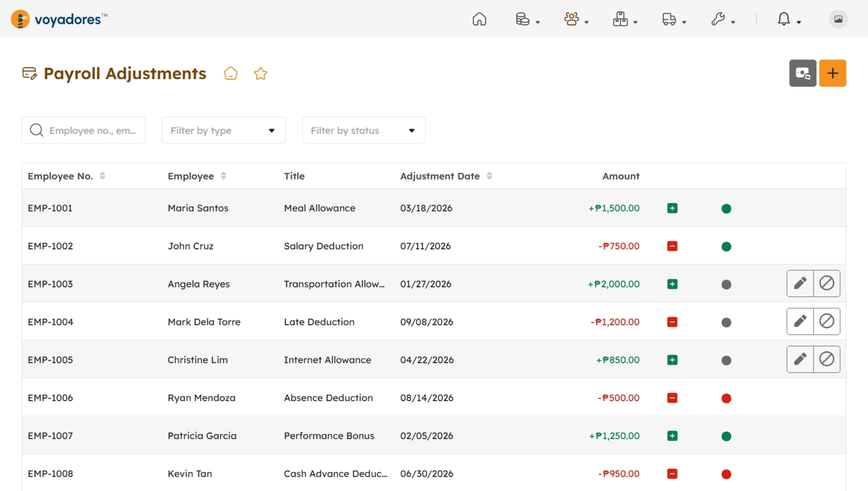This screenshot has height=491, width=868.
Task: Click red minus icon for Kevin Tan
Action: point(672,474)
